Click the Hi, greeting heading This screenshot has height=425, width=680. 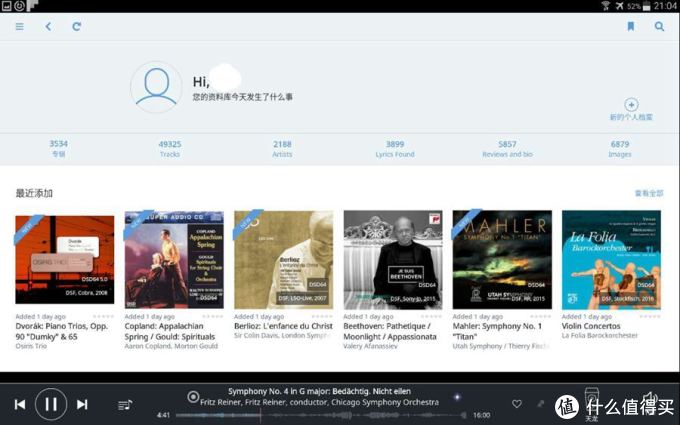201,82
